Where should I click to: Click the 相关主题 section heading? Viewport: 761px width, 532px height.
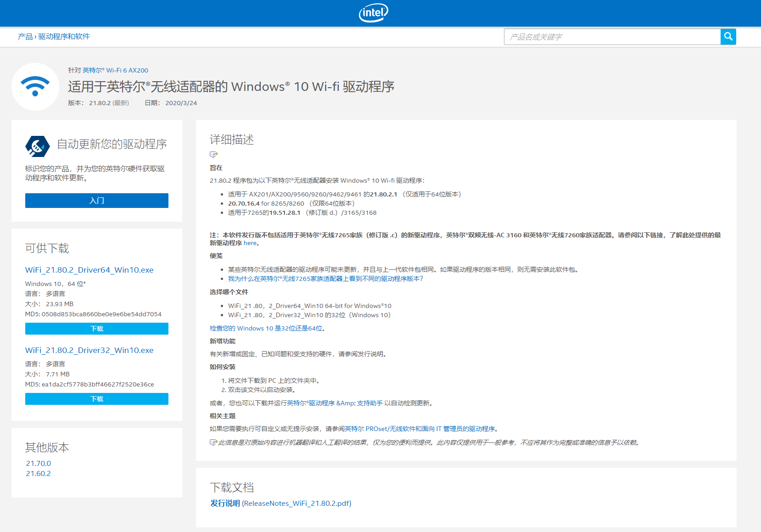point(223,416)
